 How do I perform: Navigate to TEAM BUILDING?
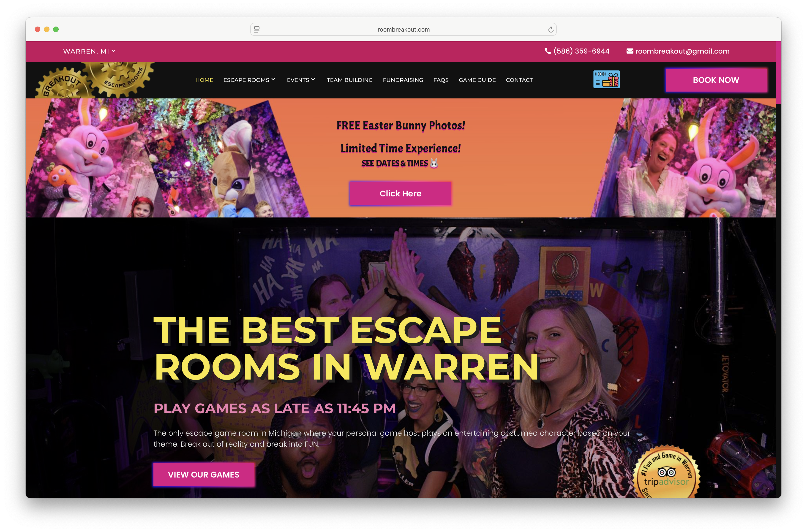tap(349, 80)
